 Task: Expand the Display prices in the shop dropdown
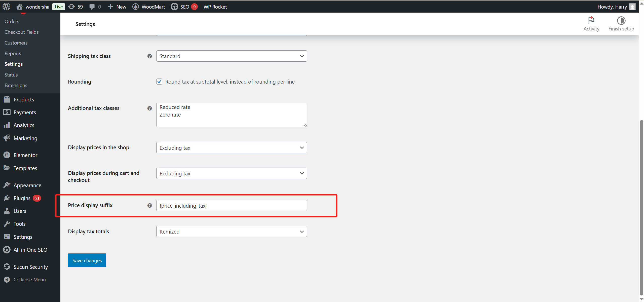click(231, 148)
